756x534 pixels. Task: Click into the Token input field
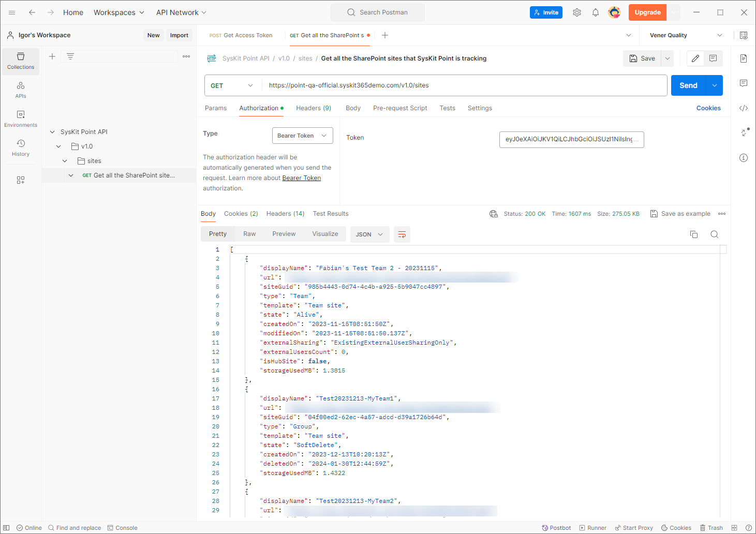[x=571, y=139]
